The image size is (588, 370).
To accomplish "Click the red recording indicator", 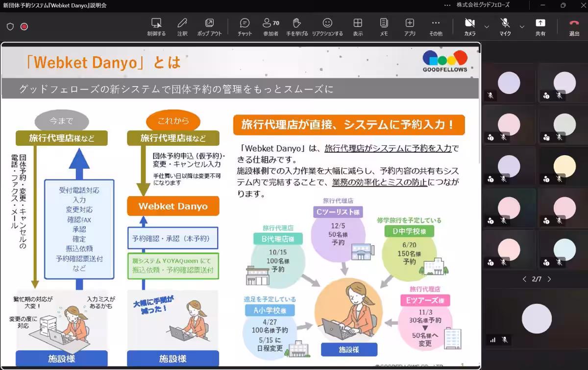I will pos(24,26).
